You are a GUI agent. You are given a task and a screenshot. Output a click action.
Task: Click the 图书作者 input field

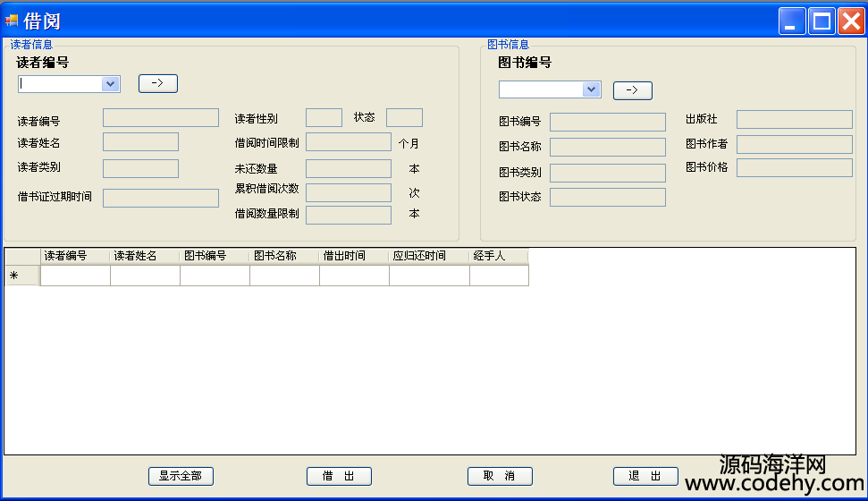(x=795, y=144)
